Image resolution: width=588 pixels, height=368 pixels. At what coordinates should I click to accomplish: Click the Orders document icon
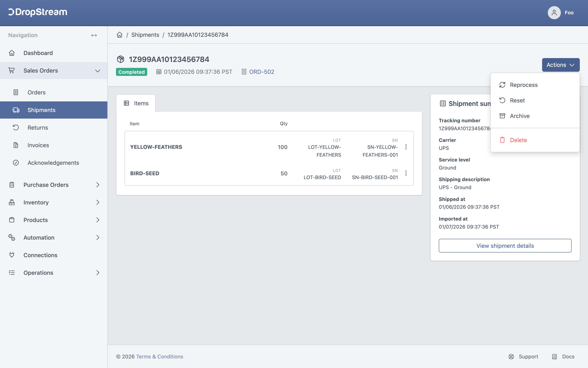tap(16, 92)
